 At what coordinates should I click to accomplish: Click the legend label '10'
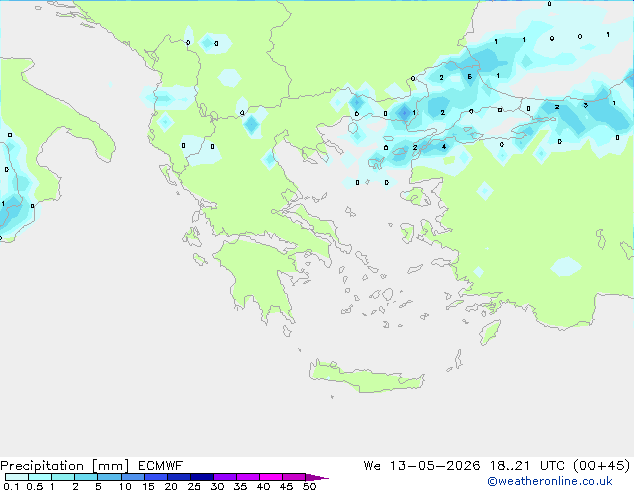coord(125,486)
